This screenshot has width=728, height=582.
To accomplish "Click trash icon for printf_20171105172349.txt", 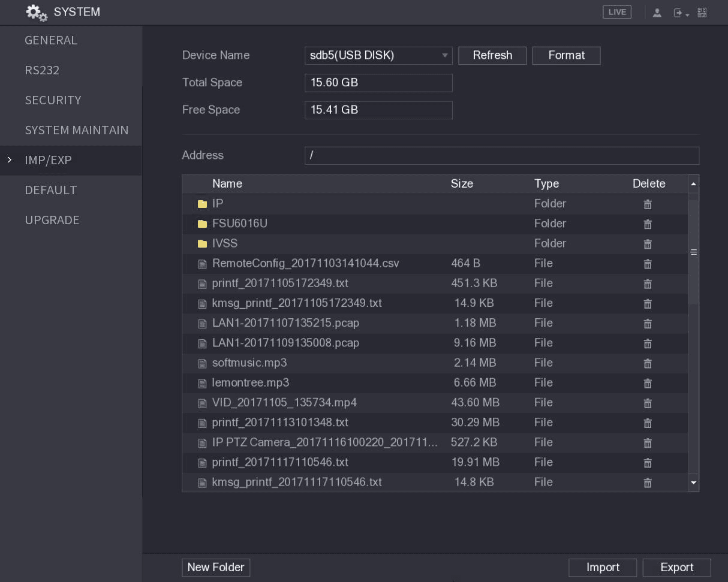I will click(x=648, y=284).
